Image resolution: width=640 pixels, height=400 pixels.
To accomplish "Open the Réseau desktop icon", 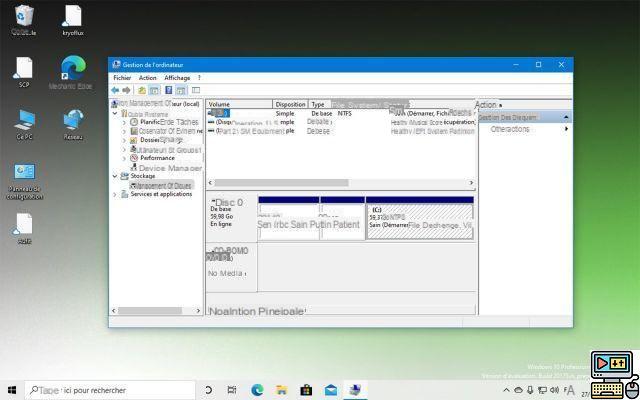I will click(73, 124).
